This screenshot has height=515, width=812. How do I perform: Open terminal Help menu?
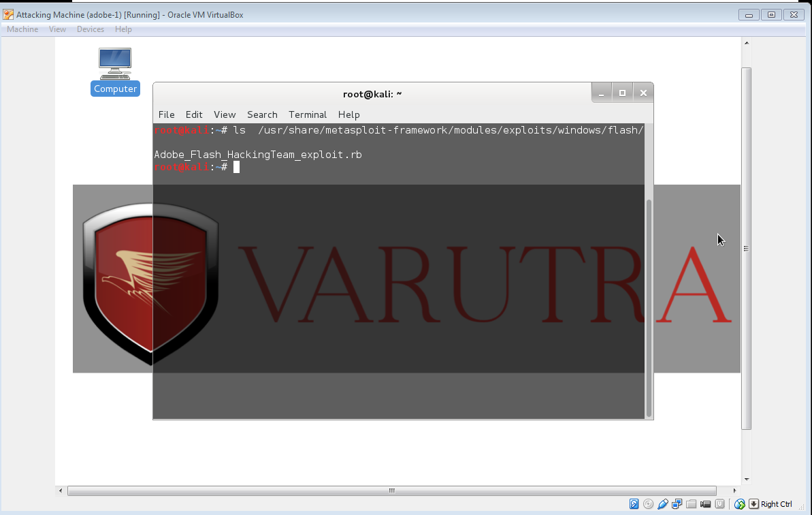point(348,114)
